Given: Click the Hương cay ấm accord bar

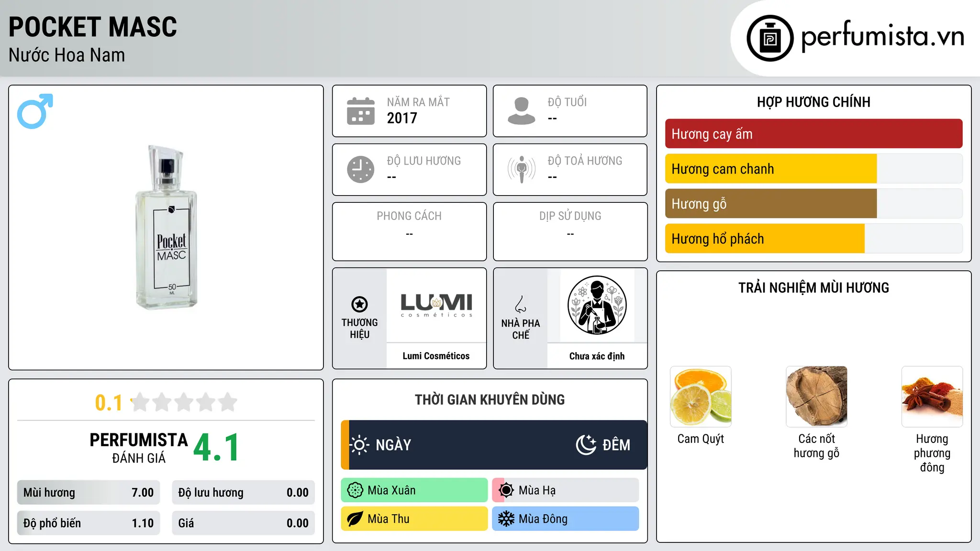Looking at the screenshot, I should click(x=813, y=134).
